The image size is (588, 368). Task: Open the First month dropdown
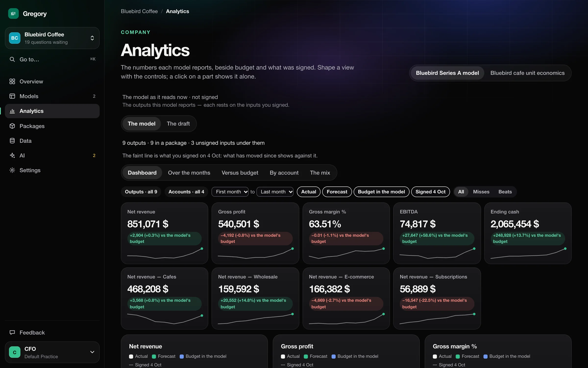click(230, 192)
